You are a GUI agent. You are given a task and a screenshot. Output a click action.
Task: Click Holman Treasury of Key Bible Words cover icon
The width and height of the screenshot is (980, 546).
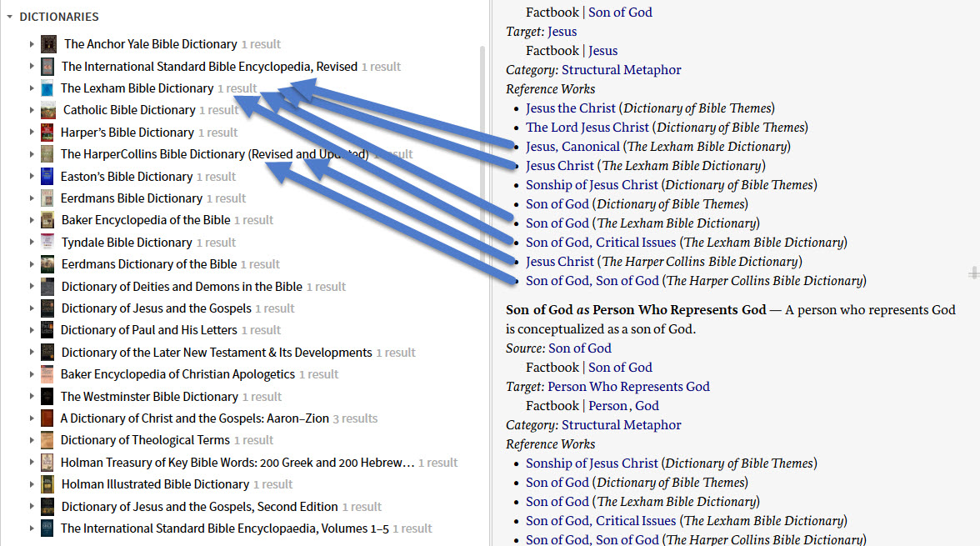pyautogui.click(x=47, y=462)
